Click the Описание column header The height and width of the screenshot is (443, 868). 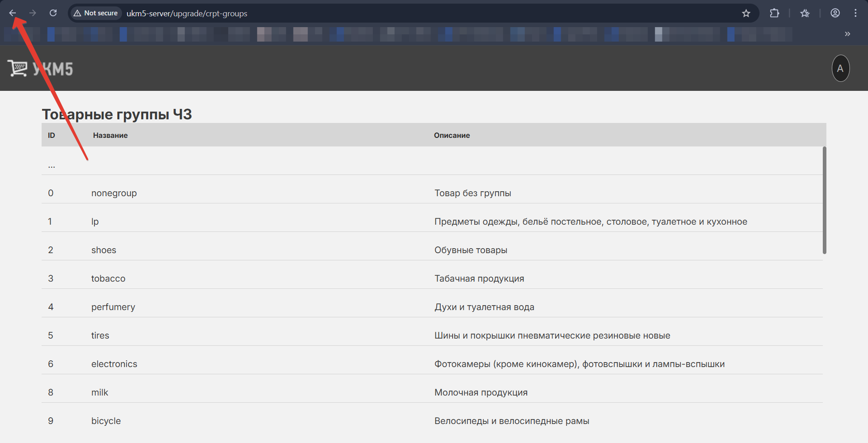click(x=452, y=135)
